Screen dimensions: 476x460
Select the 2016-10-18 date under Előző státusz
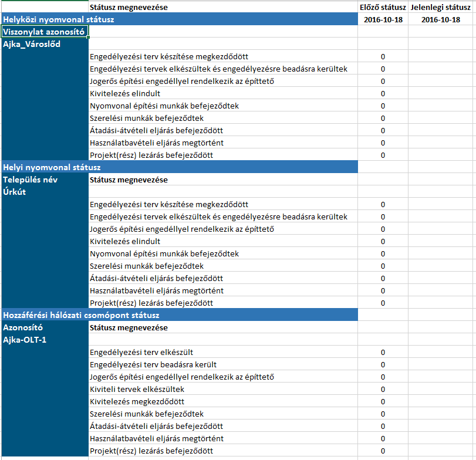383,20
